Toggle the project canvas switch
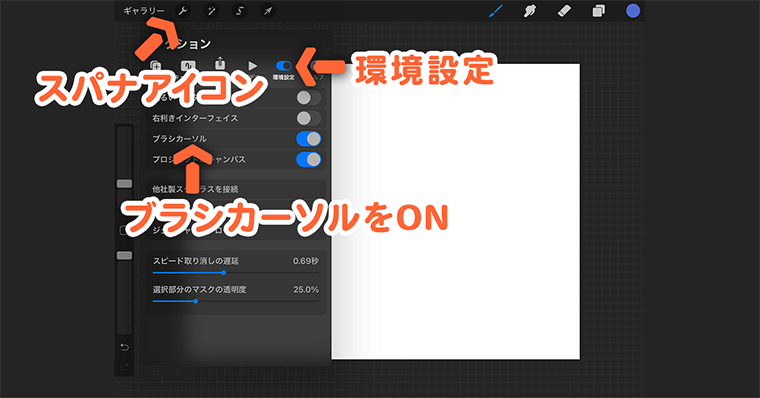 pyautogui.click(x=308, y=159)
